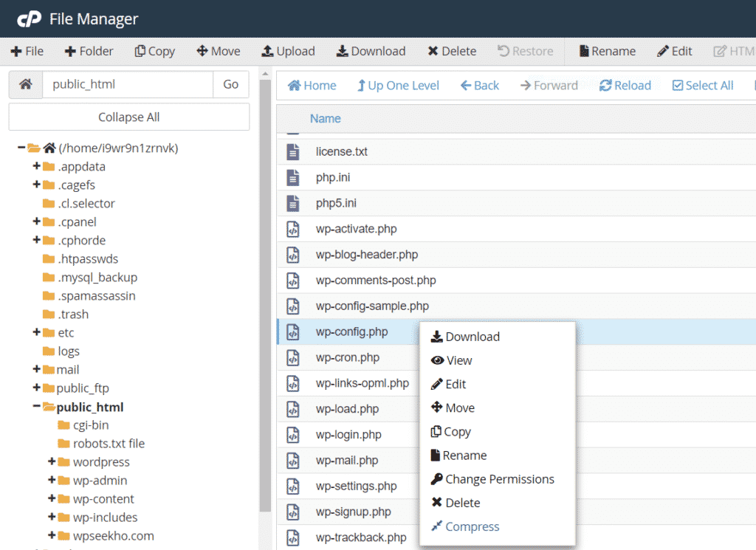The width and height of the screenshot is (756, 550).
Task: Create a new file with +File
Action: [27, 51]
